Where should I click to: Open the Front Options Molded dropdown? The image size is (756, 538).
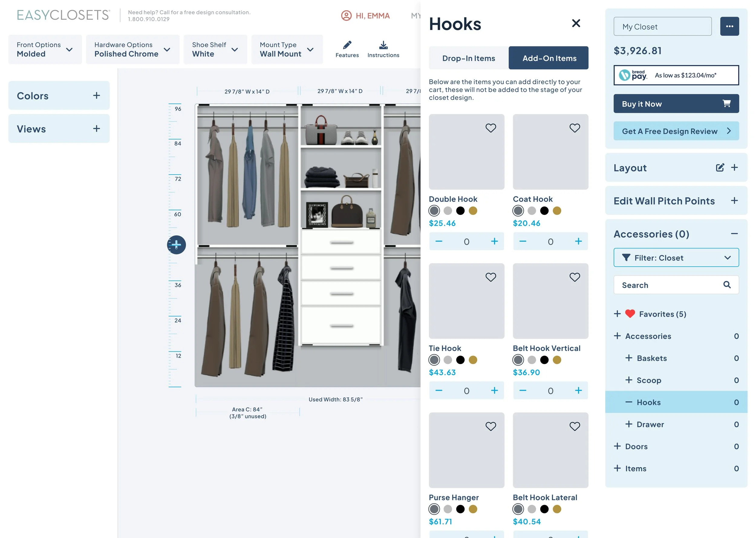coord(45,49)
